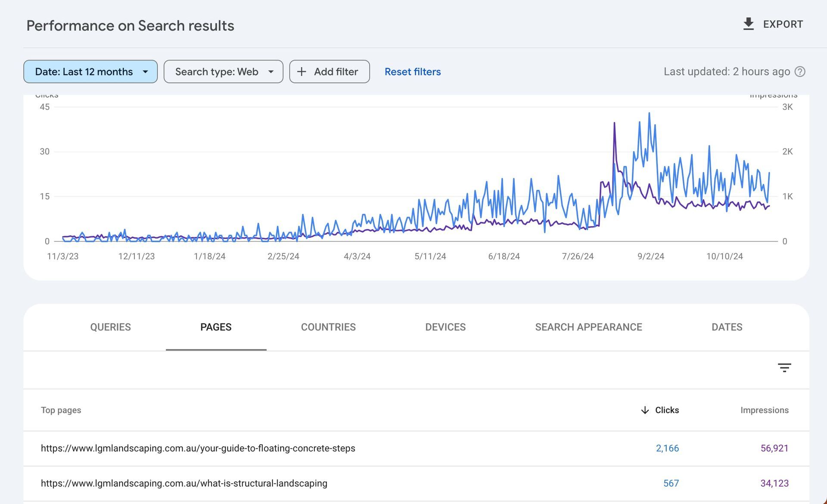Click the 2,166 clicks value
Image resolution: width=827 pixels, height=504 pixels.
[667, 448]
